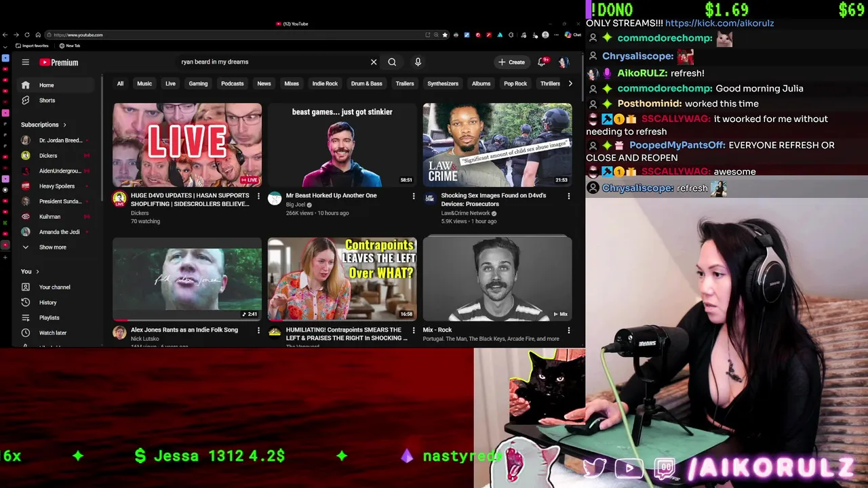This screenshot has width=868, height=488.
Task: Expand the Subscriptions section
Action: point(43,125)
